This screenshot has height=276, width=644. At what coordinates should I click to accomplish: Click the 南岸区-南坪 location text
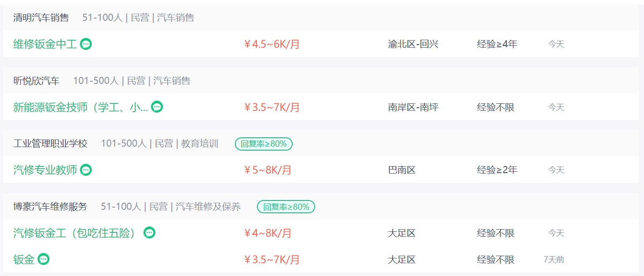click(x=413, y=107)
